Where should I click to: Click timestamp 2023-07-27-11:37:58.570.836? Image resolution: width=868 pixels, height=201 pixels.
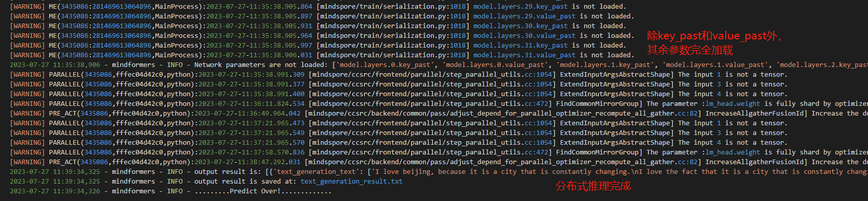(251, 152)
